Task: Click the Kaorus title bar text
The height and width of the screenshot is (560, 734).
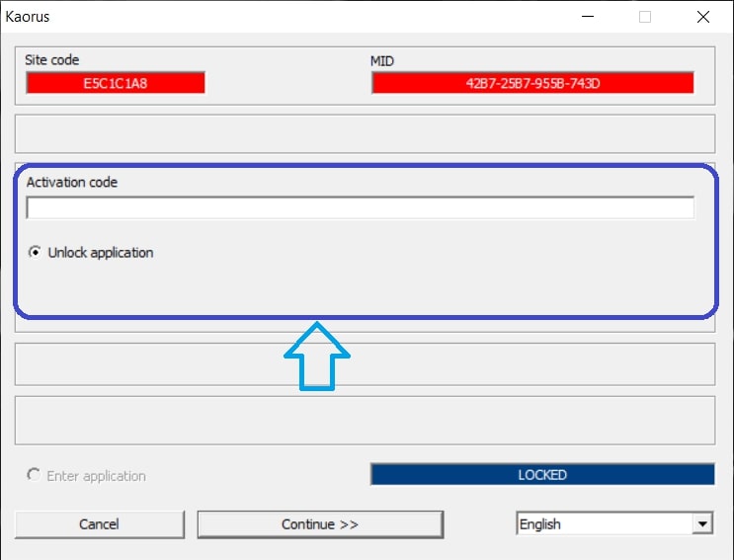Action: pyautogui.click(x=28, y=16)
